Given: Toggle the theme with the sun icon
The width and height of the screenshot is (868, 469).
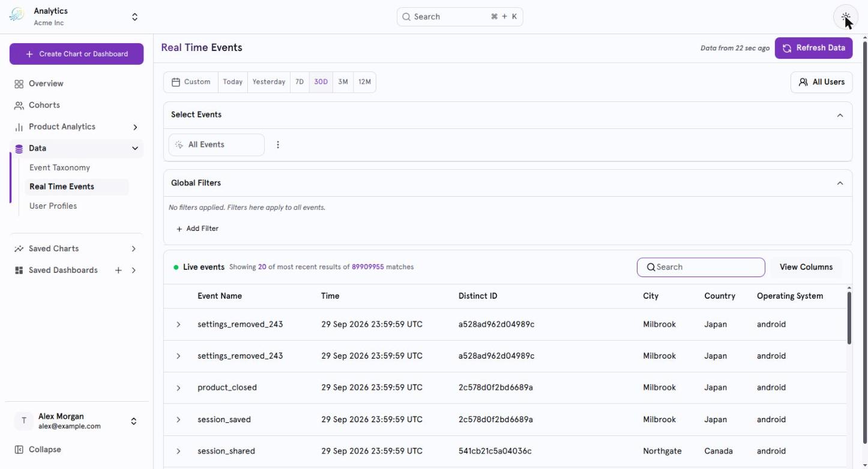Looking at the screenshot, I should [846, 17].
